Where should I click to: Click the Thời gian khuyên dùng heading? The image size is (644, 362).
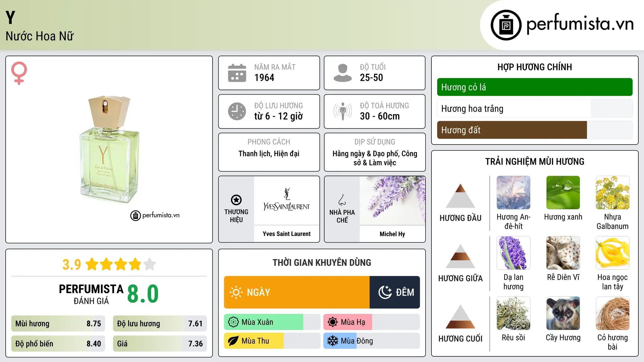coord(322,262)
